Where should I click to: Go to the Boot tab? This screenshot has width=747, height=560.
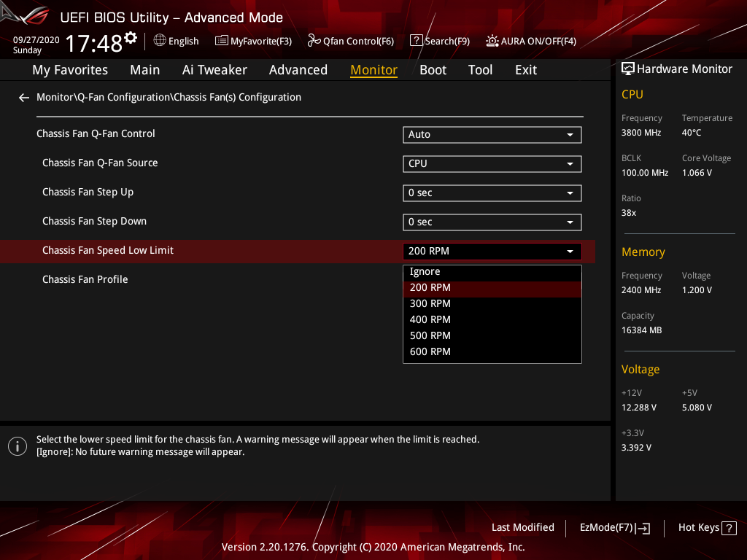pos(433,70)
